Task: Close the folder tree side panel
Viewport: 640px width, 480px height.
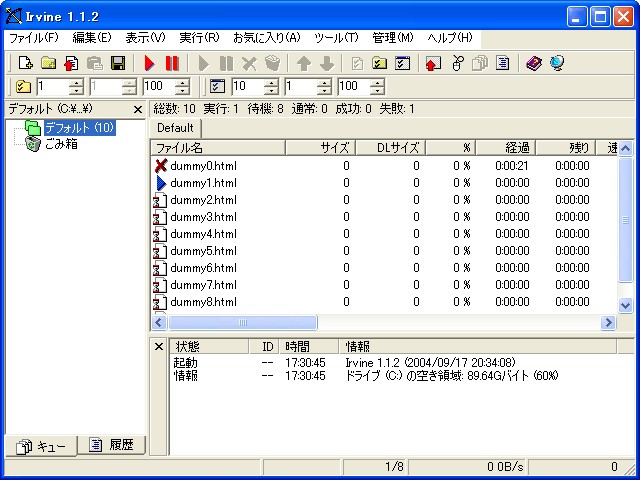Action: point(138,109)
